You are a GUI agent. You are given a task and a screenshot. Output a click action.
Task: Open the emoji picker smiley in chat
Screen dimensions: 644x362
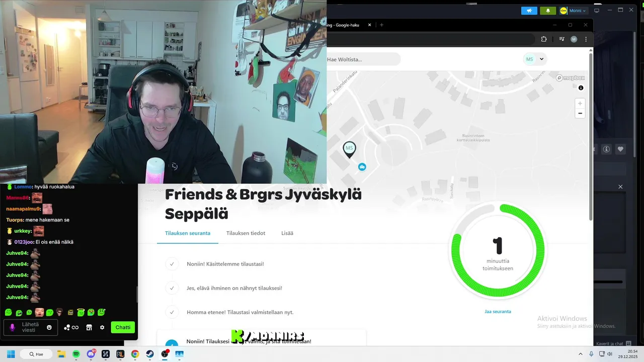[x=49, y=327]
